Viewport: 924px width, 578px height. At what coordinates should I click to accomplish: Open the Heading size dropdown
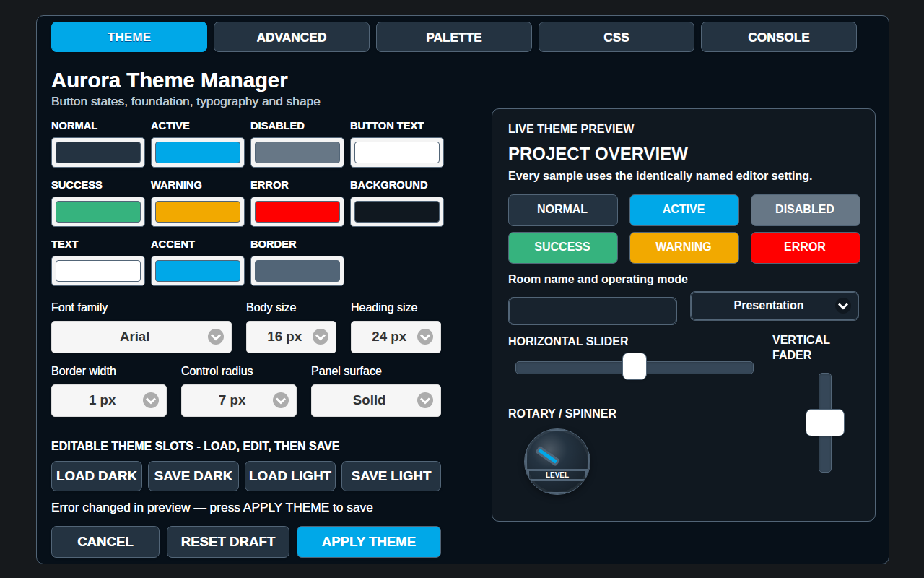coord(396,337)
